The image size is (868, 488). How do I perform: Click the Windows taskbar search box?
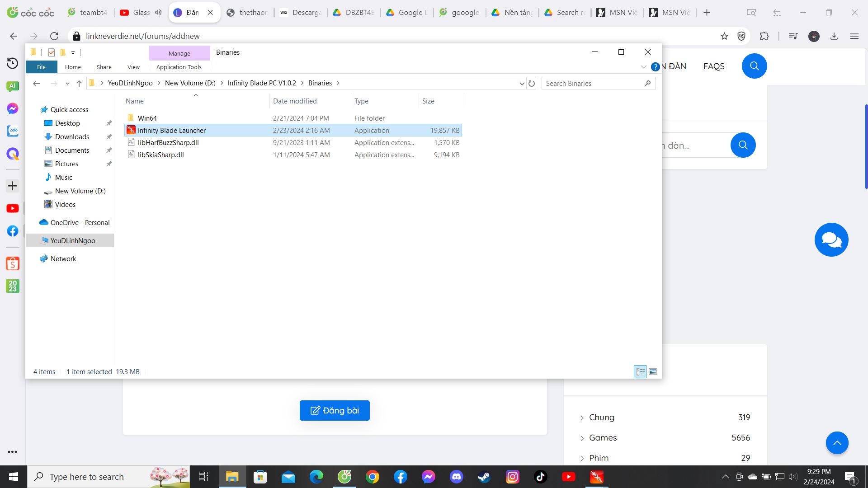pyautogui.click(x=108, y=477)
